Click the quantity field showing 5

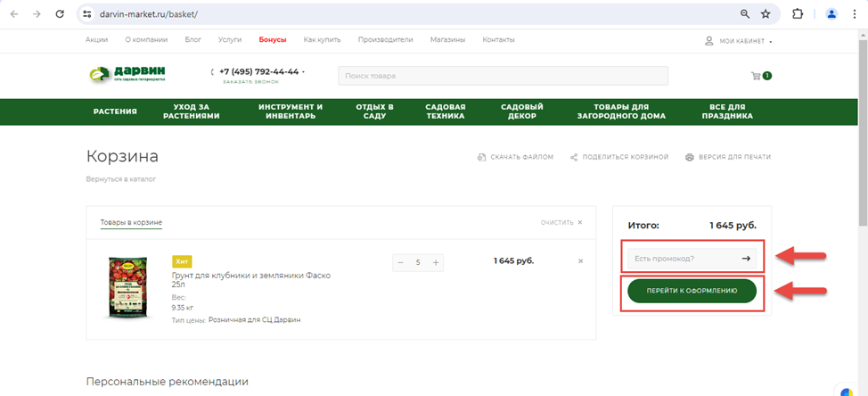point(418,262)
